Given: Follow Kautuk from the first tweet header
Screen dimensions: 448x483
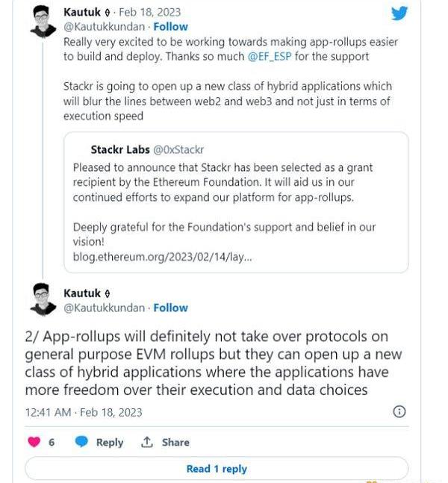Looking at the screenshot, I should (171, 27).
